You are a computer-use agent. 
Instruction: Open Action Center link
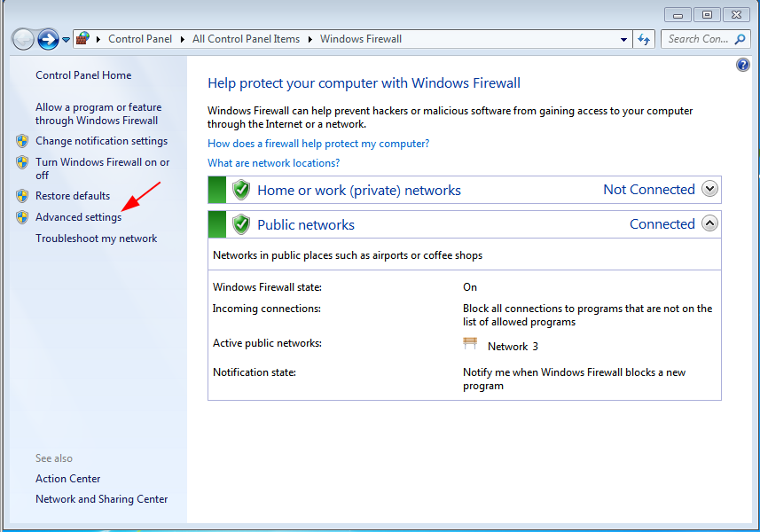[x=68, y=479]
